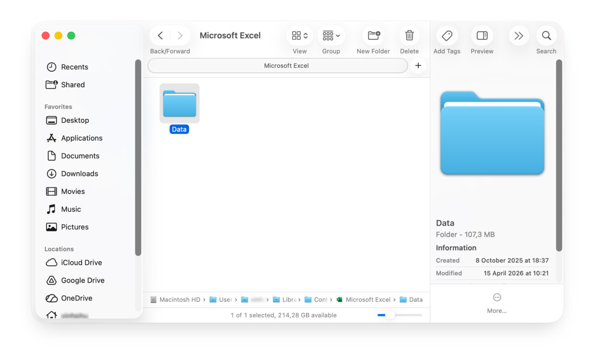Click the Data folder name label
The height and width of the screenshot is (364, 595).
point(179,129)
